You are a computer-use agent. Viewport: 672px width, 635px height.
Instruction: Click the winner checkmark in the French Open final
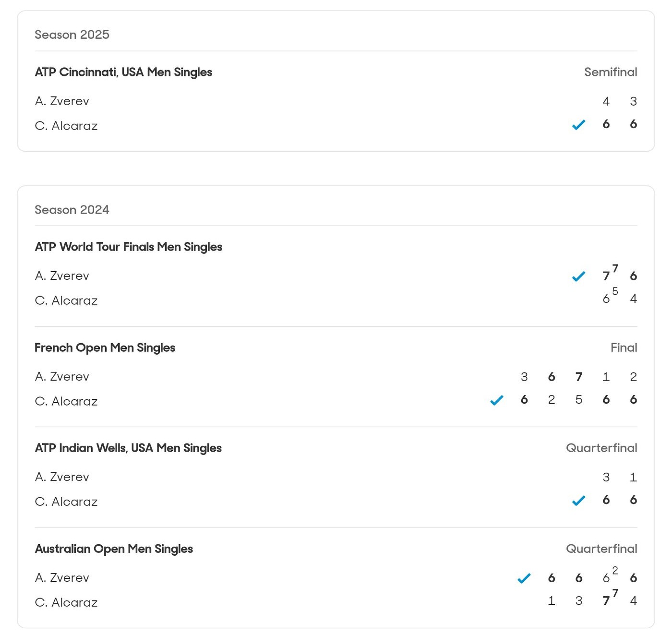point(496,400)
